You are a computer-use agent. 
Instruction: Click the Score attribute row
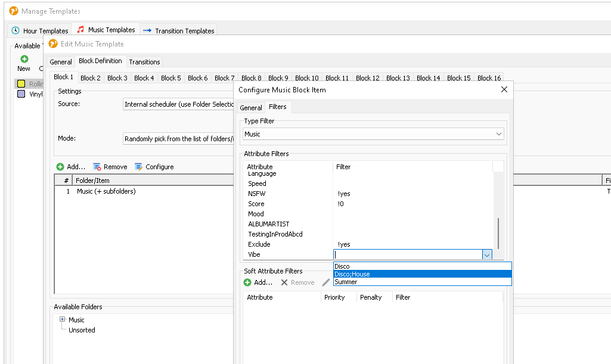click(368, 204)
